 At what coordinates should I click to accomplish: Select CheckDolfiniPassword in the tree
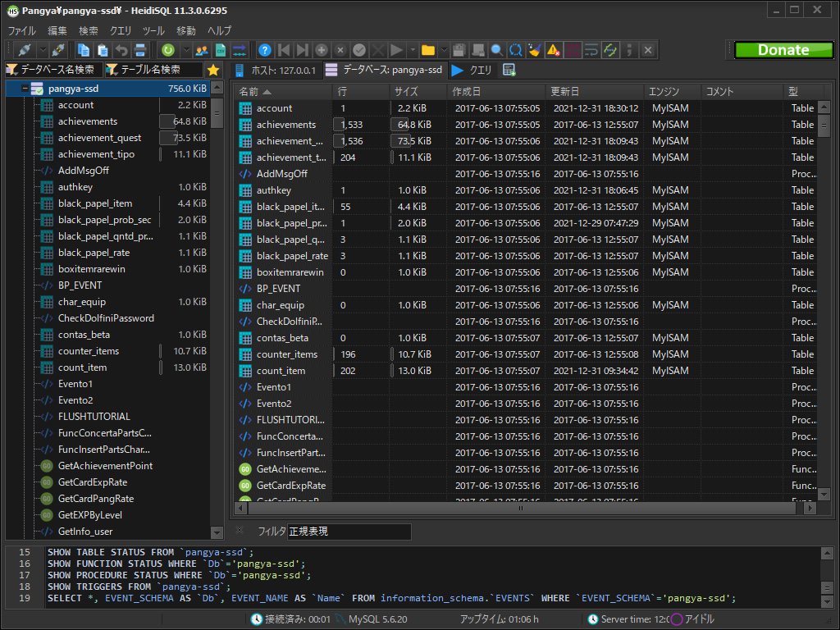point(106,318)
